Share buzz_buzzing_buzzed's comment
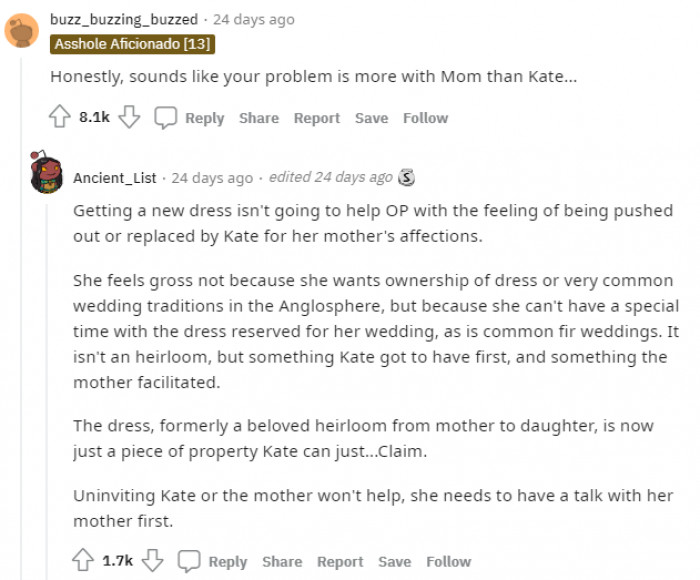 [258, 118]
